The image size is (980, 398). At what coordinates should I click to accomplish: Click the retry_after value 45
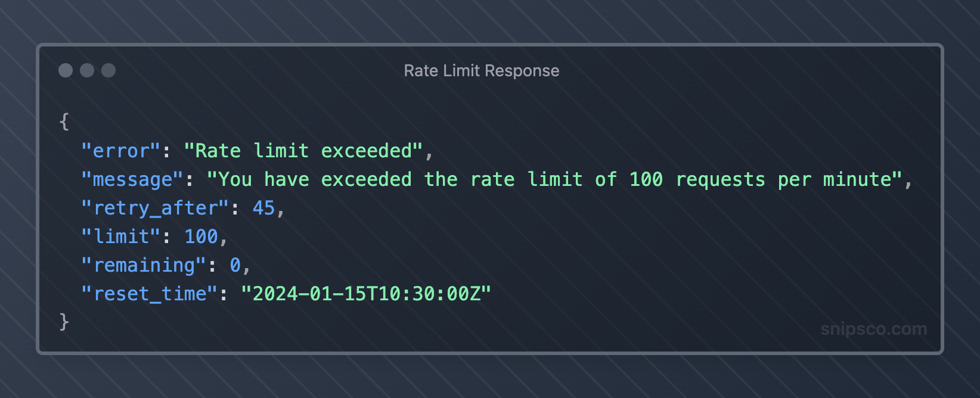263,208
